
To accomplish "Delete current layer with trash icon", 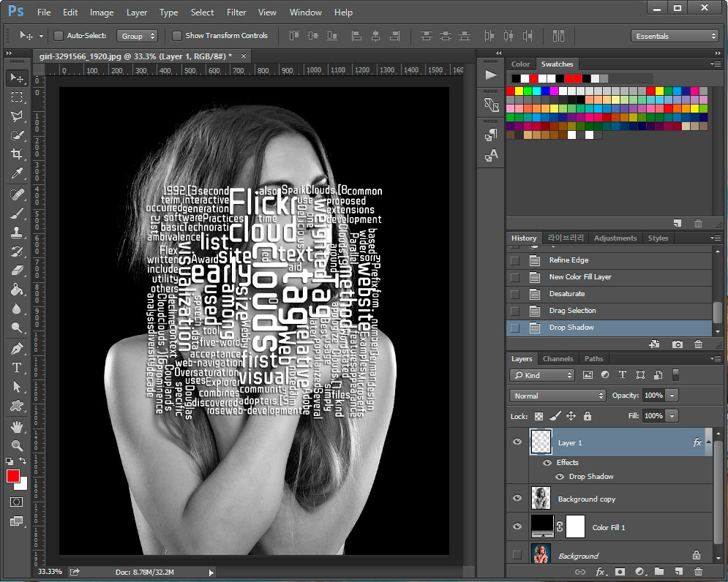I will 698,571.
